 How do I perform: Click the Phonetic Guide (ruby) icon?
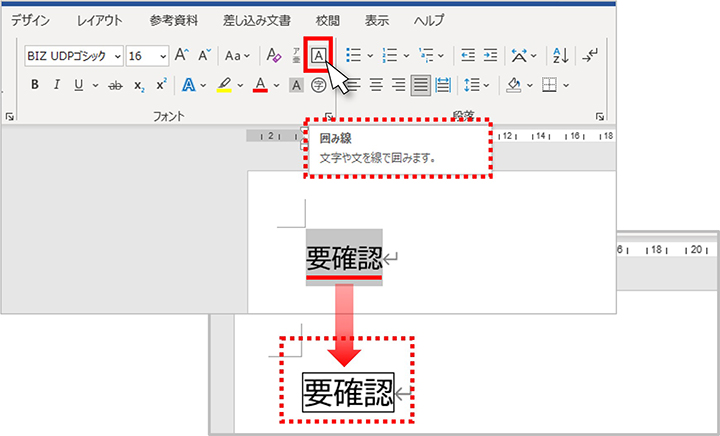click(295, 56)
